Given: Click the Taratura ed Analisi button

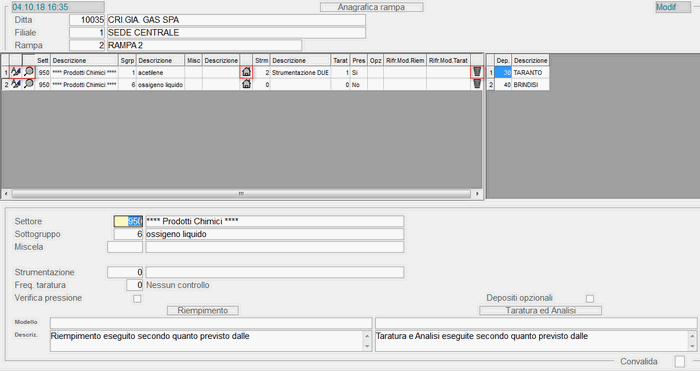Looking at the screenshot, I should tap(540, 310).
